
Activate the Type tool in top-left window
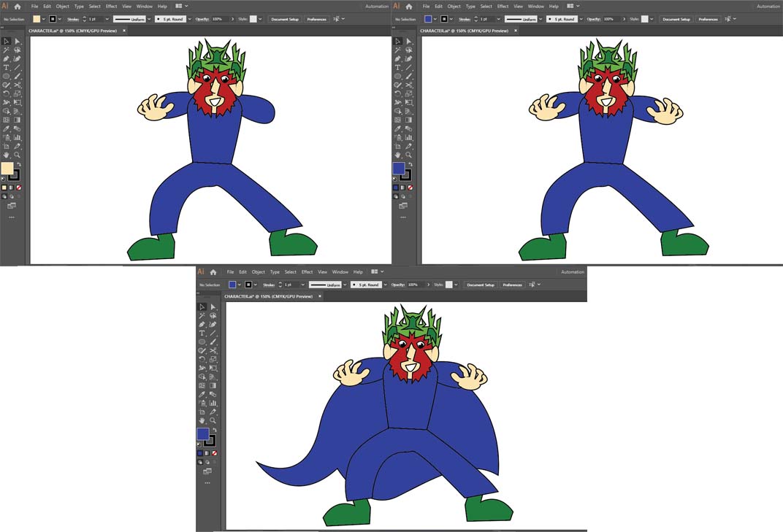point(6,67)
